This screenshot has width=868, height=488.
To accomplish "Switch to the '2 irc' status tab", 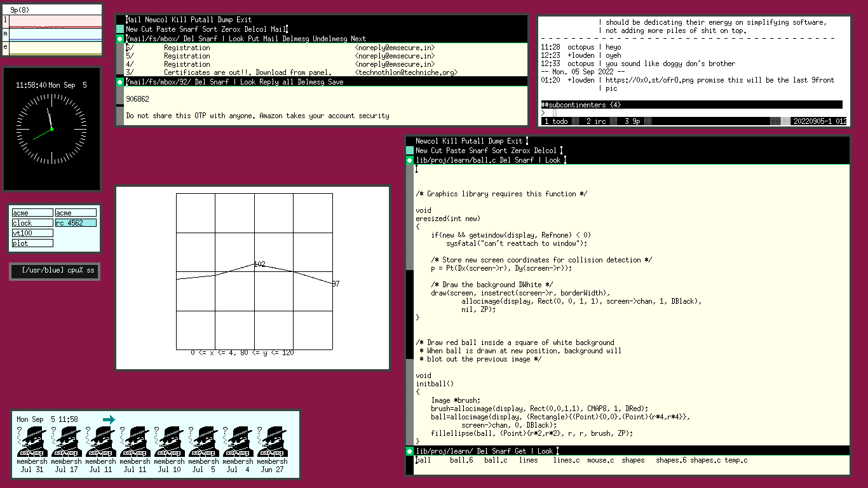I will (596, 121).
